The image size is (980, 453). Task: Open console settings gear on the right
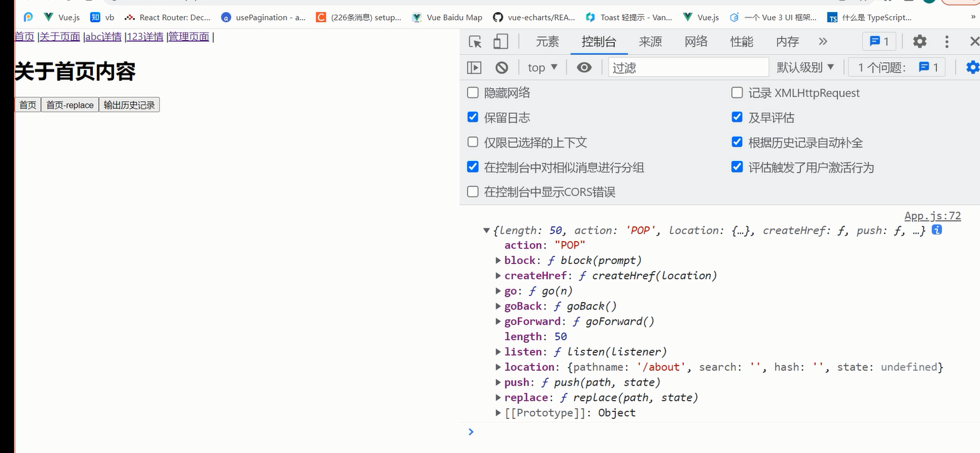973,66
